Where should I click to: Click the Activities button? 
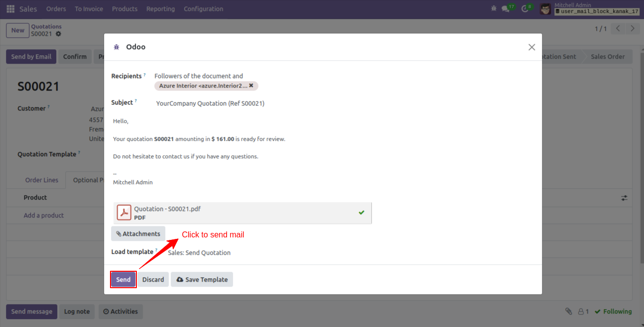[120, 312]
